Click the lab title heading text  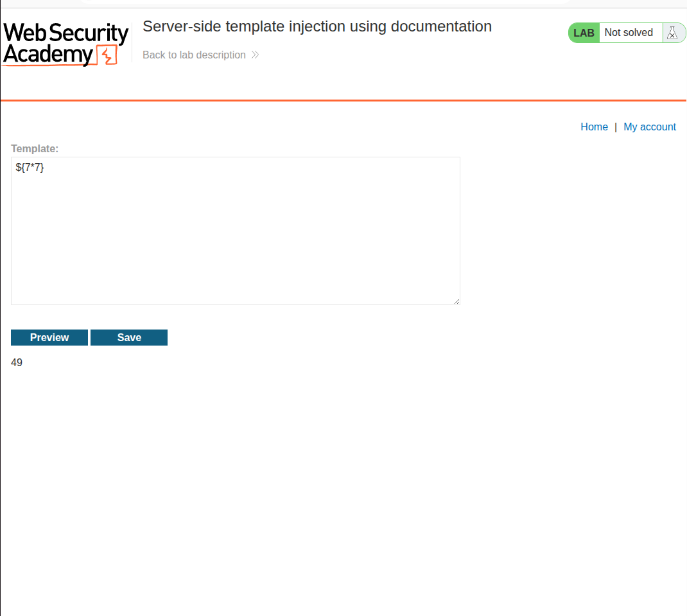click(317, 26)
